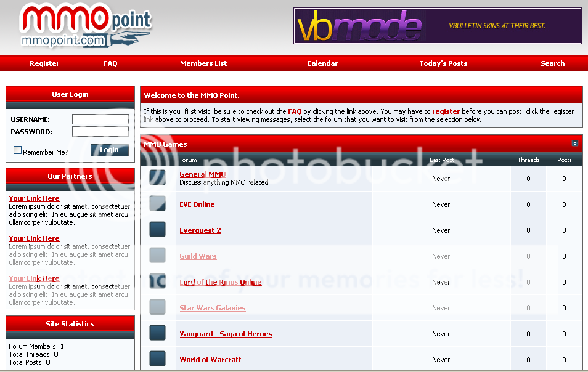Follow the FAQ link in welcome message
The height and width of the screenshot is (372, 588).
click(x=295, y=111)
